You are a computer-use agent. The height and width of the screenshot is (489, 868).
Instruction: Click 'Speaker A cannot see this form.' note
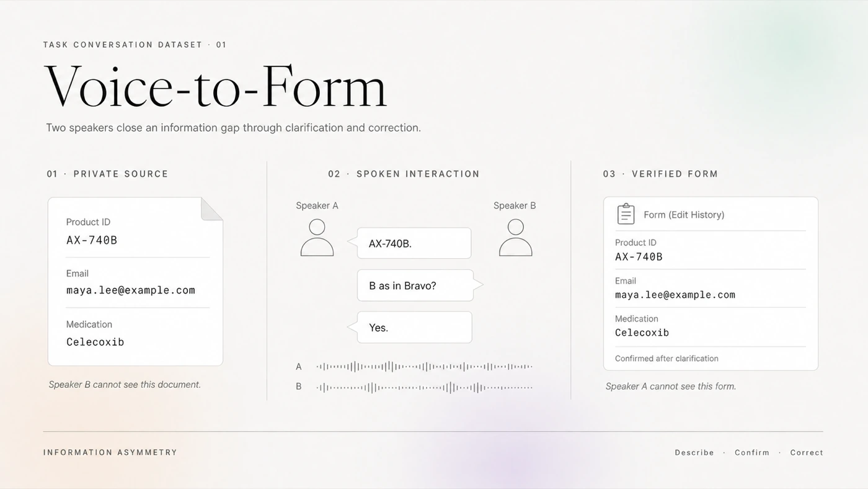point(671,387)
